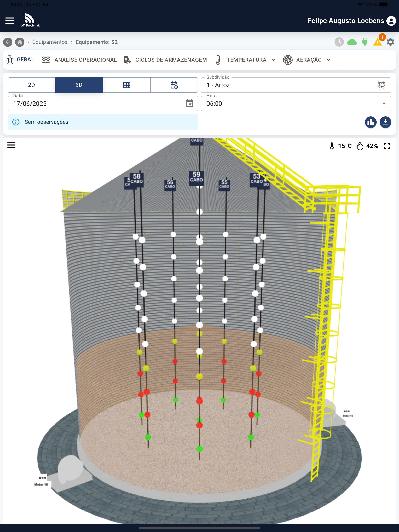The width and height of the screenshot is (399, 532).
Task: Open the 3D viewer hamburger menu
Action: coord(11,145)
